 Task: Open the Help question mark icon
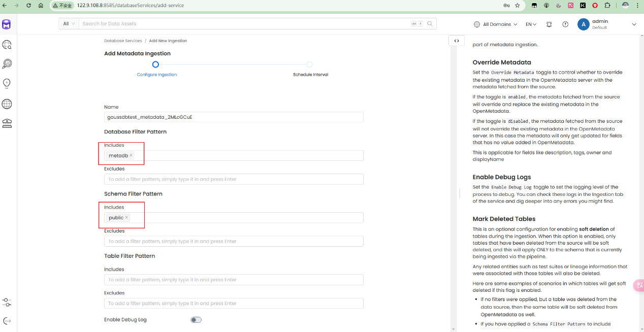[565, 24]
